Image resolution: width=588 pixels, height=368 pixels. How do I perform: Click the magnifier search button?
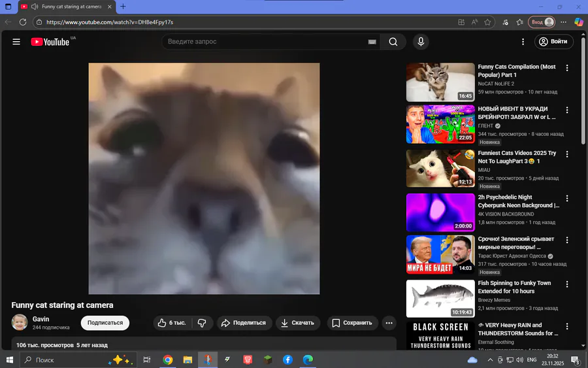click(x=393, y=42)
